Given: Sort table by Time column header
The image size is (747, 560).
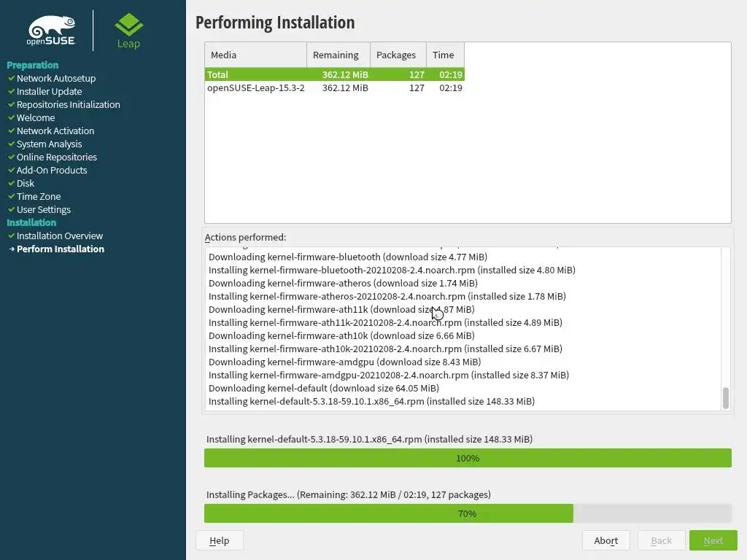Looking at the screenshot, I should point(446,55).
